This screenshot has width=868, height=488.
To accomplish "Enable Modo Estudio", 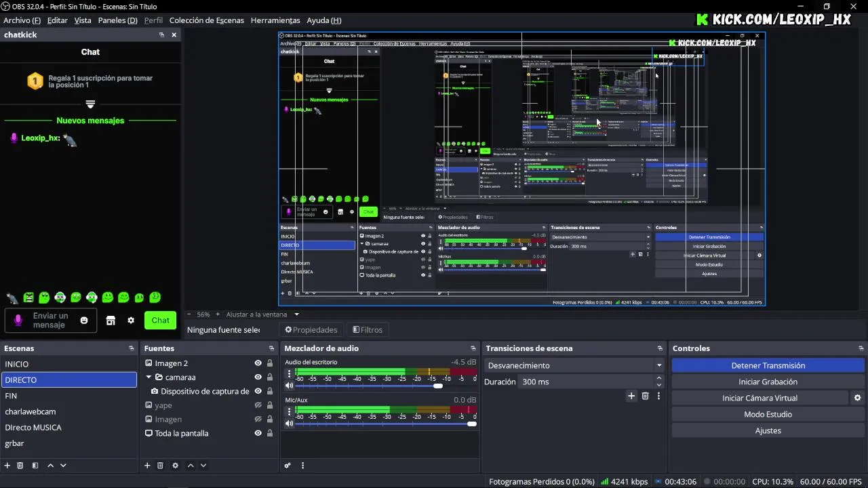I will (768, 414).
